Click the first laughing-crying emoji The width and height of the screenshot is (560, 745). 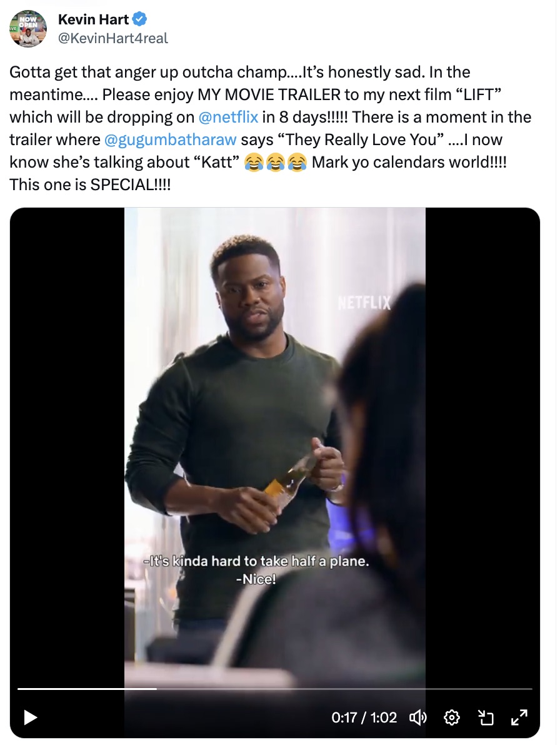(x=253, y=162)
